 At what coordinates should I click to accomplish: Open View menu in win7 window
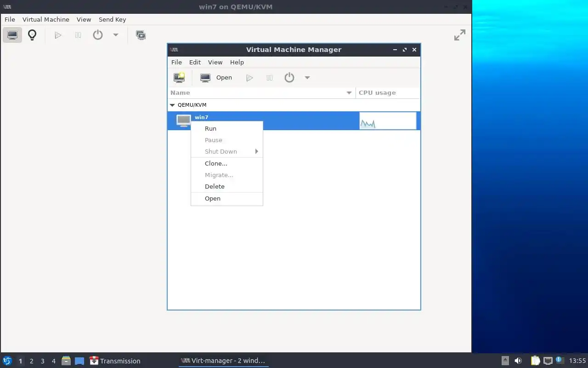pyautogui.click(x=84, y=19)
